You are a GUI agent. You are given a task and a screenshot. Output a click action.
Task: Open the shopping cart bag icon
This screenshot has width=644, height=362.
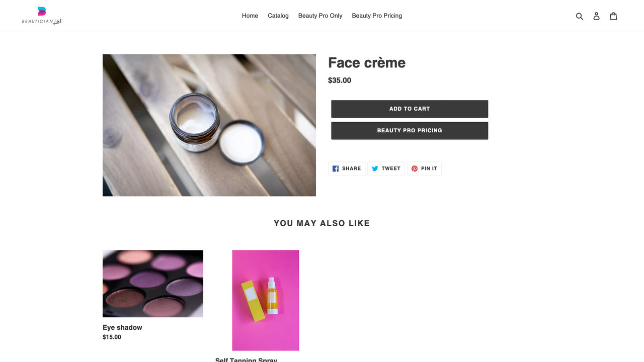(613, 16)
